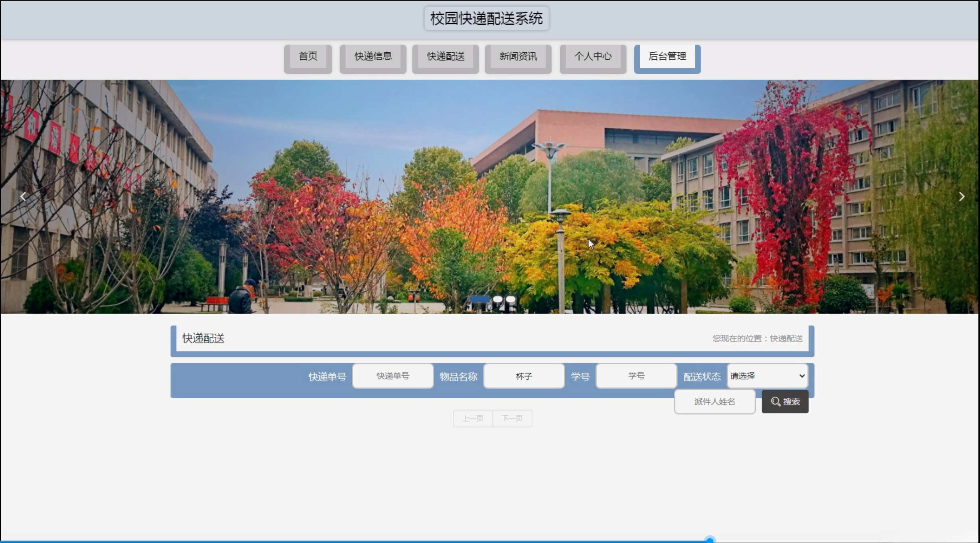Image resolution: width=980 pixels, height=543 pixels.
Task: Select the active blue carousel indicator
Action: pos(479,299)
